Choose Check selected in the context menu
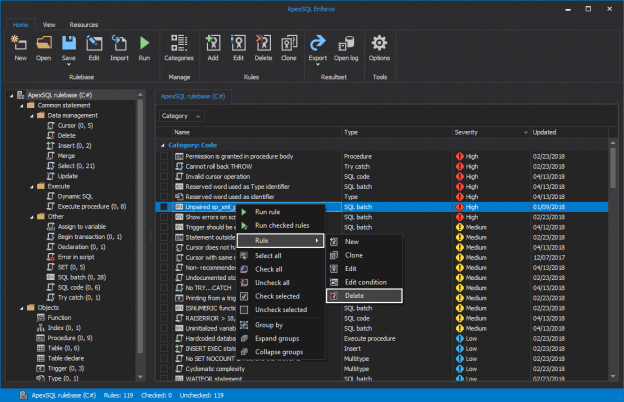 pyautogui.click(x=281, y=296)
